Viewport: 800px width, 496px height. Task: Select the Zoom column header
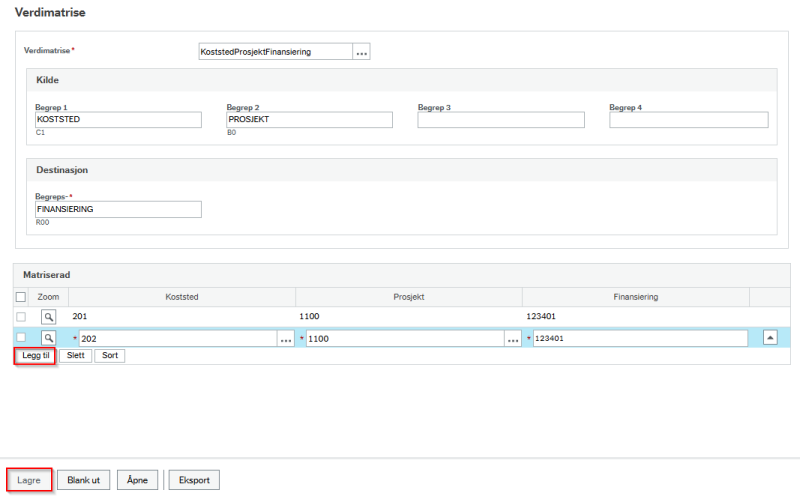[x=48, y=297]
